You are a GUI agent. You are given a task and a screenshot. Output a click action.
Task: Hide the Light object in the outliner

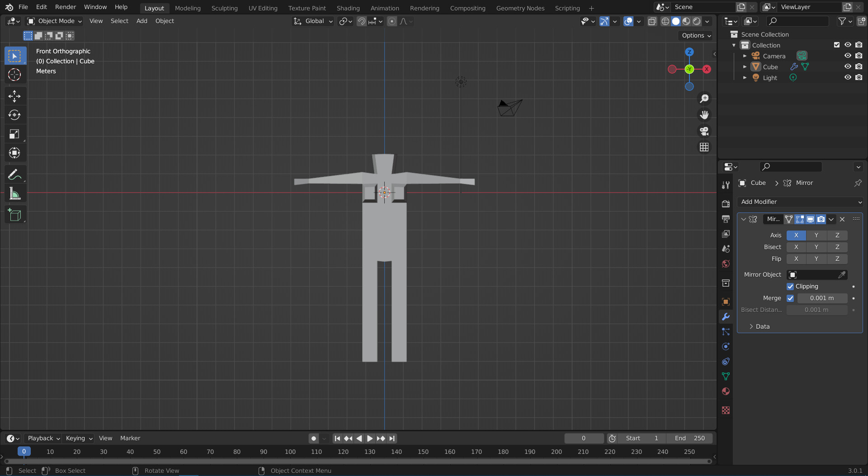click(848, 77)
